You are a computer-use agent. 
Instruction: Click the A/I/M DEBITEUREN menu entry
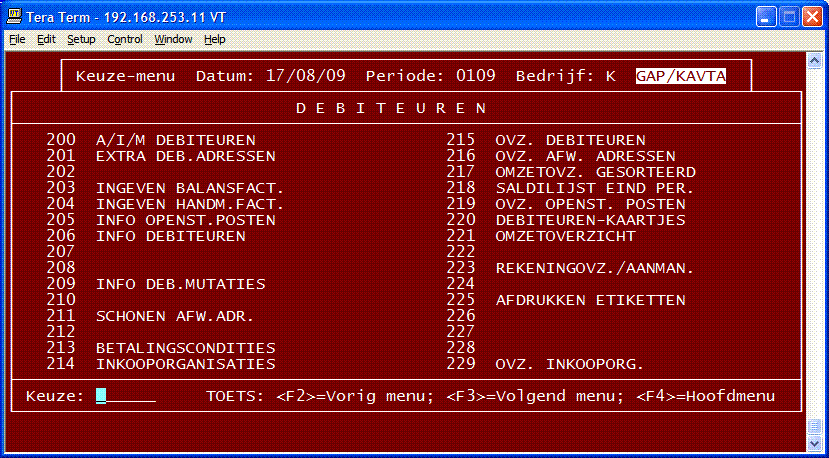pyautogui.click(x=176, y=140)
